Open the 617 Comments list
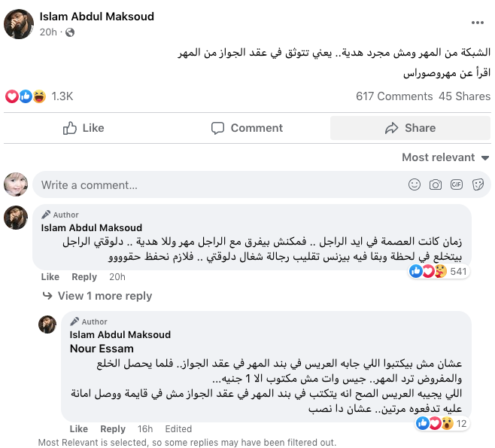 point(394,96)
